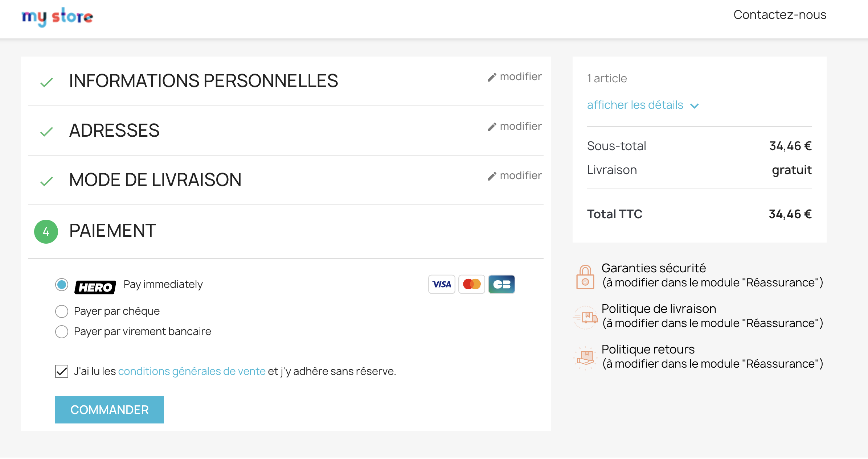Select the HERO Pay immediately option

coord(62,285)
